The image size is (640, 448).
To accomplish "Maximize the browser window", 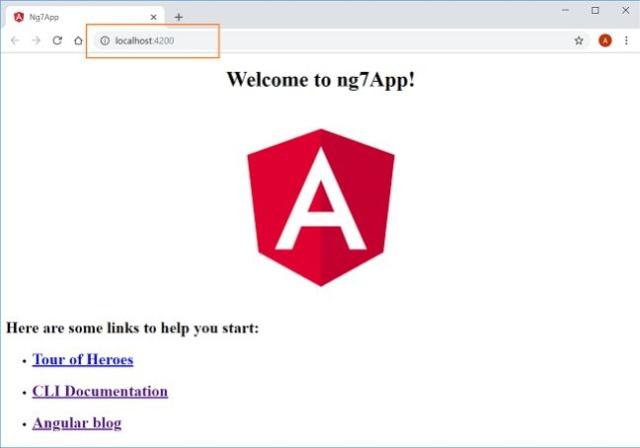I will 595,11.
